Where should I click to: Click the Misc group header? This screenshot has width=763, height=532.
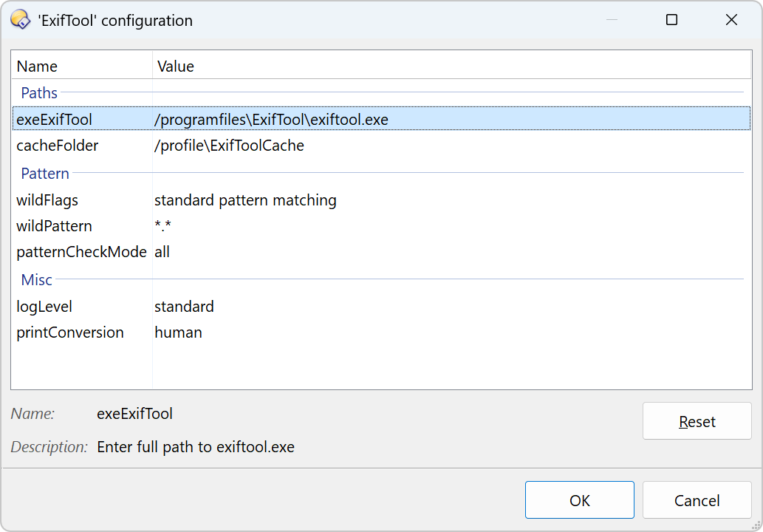[36, 279]
